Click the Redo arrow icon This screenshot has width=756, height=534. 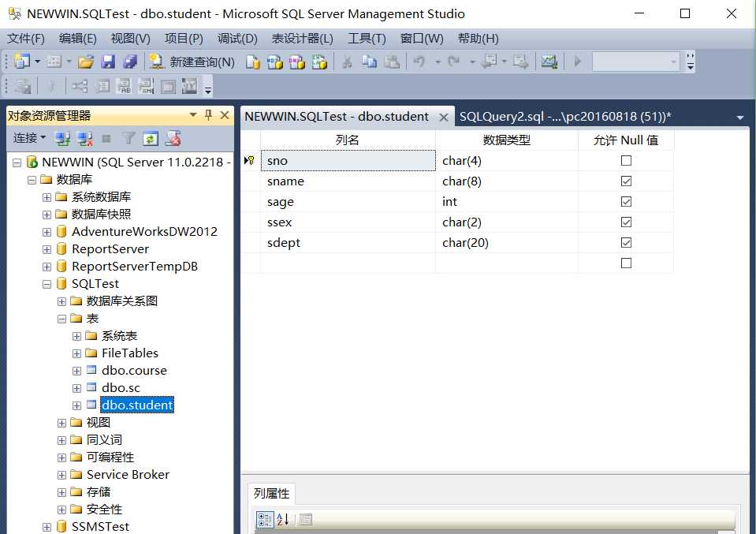click(x=454, y=62)
